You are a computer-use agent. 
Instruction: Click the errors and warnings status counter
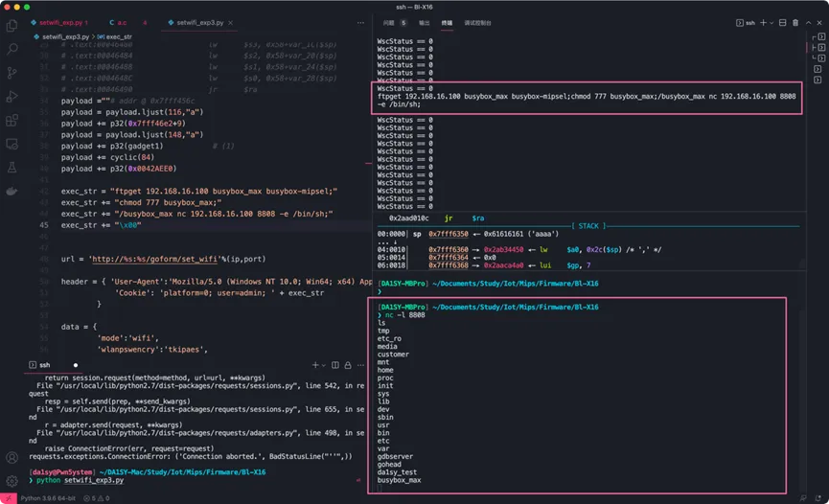tap(96, 498)
